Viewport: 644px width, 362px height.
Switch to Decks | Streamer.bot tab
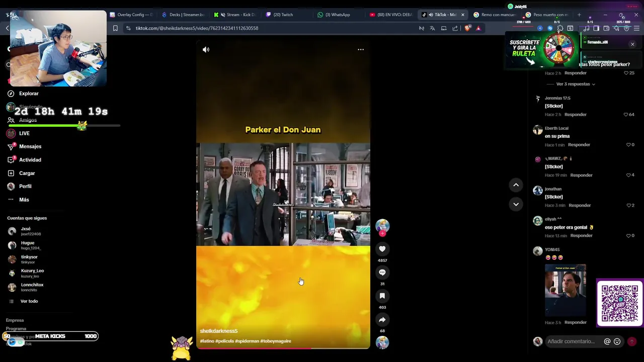pos(184,15)
